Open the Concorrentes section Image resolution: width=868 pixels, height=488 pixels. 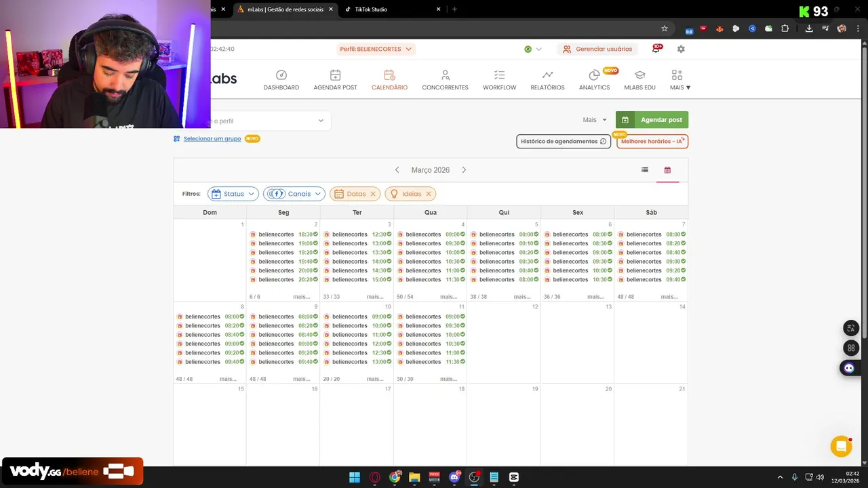coord(445,80)
